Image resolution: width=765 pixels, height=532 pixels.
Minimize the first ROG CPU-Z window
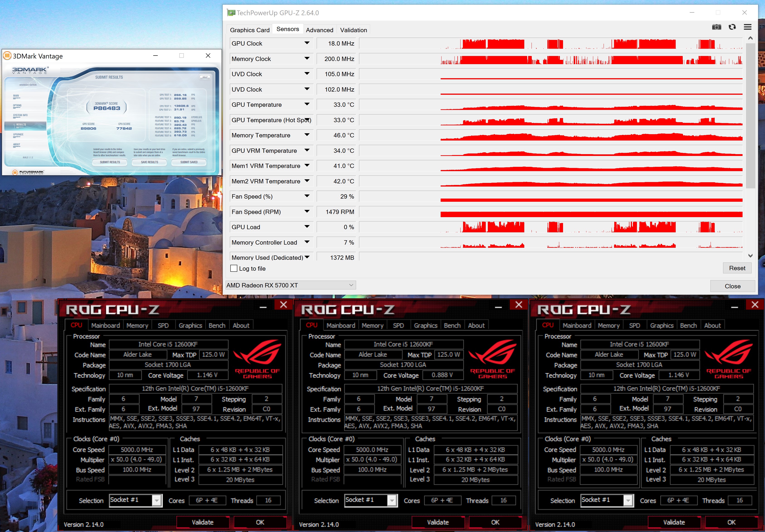(263, 307)
